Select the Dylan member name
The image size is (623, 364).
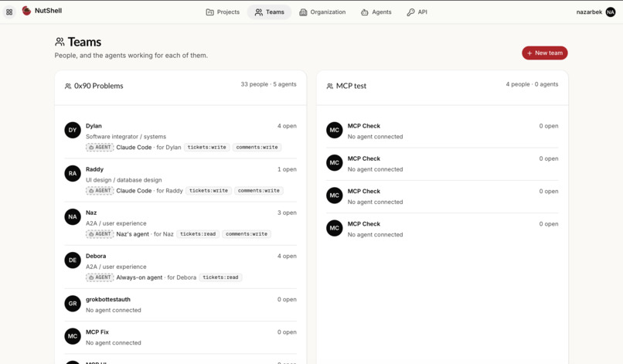(94, 125)
